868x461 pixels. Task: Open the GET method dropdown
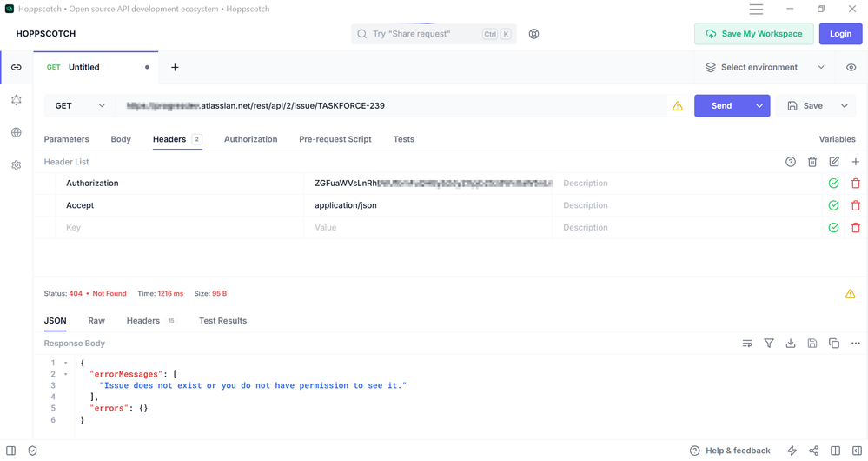80,106
